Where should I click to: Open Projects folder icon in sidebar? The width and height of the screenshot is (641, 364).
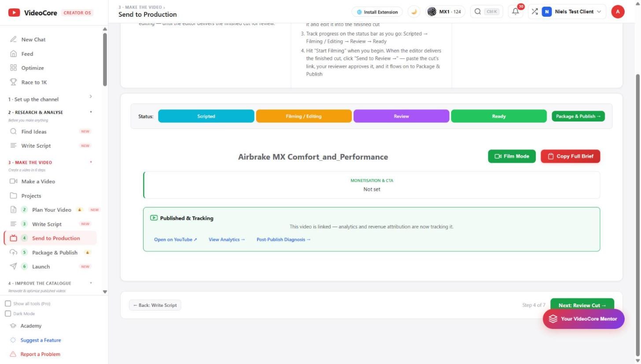[13, 196]
